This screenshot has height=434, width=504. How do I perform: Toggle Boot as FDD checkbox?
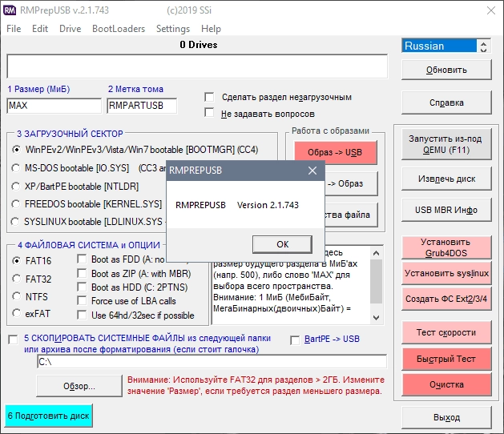(x=82, y=259)
